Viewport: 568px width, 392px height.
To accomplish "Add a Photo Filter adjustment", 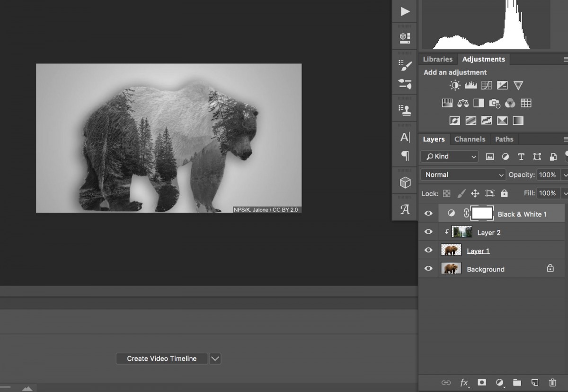I will coord(494,103).
